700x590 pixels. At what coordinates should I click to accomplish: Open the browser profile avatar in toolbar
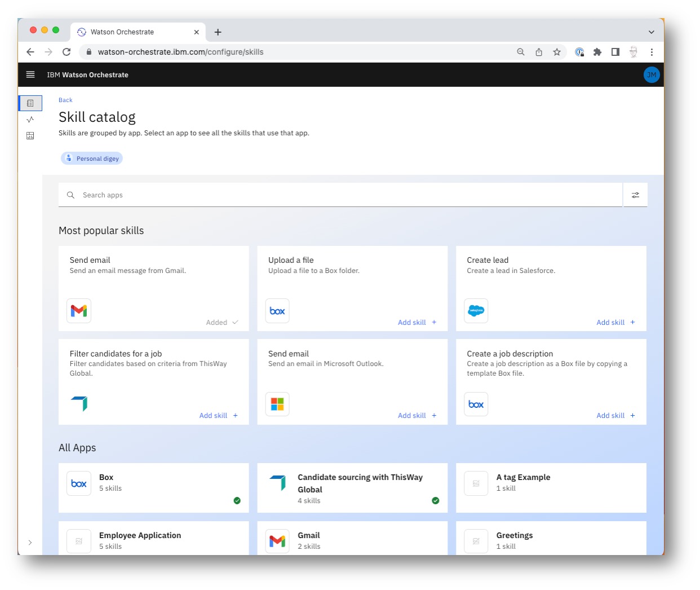pyautogui.click(x=633, y=52)
